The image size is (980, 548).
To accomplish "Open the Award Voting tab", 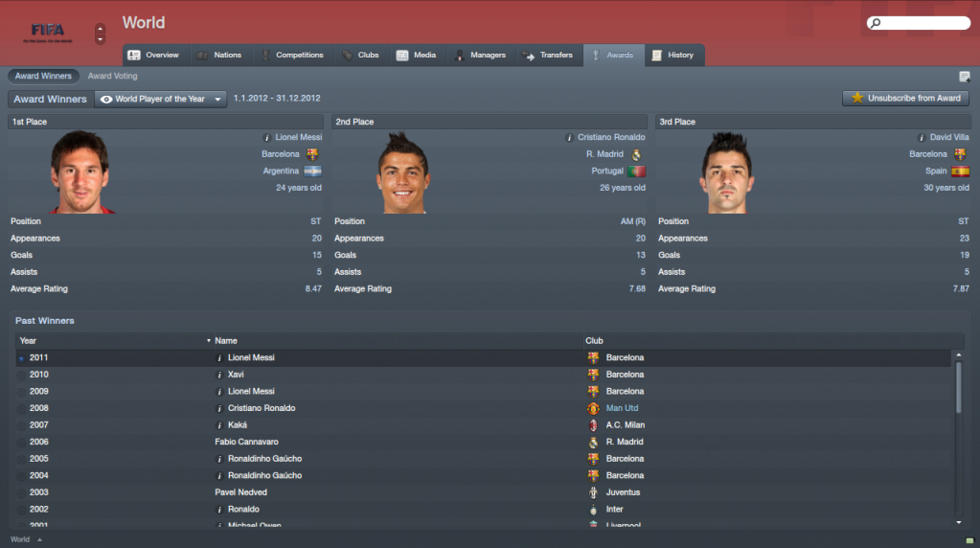I will click(x=112, y=77).
